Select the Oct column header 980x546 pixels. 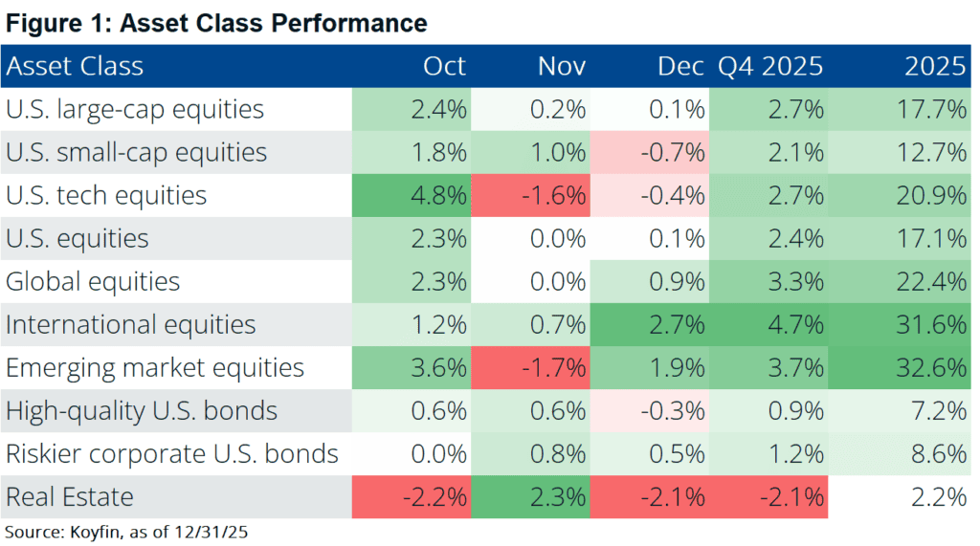point(444,66)
